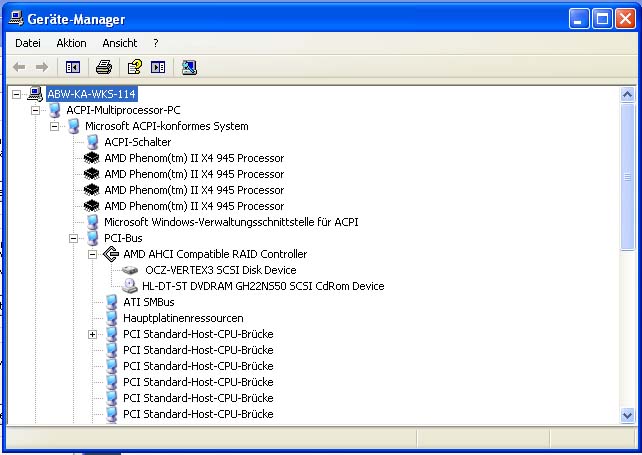
Task: Open the Datei menu
Action: pos(28,43)
